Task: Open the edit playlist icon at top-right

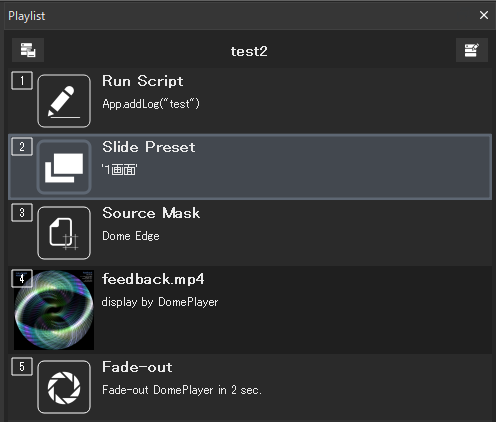Action: [472, 50]
